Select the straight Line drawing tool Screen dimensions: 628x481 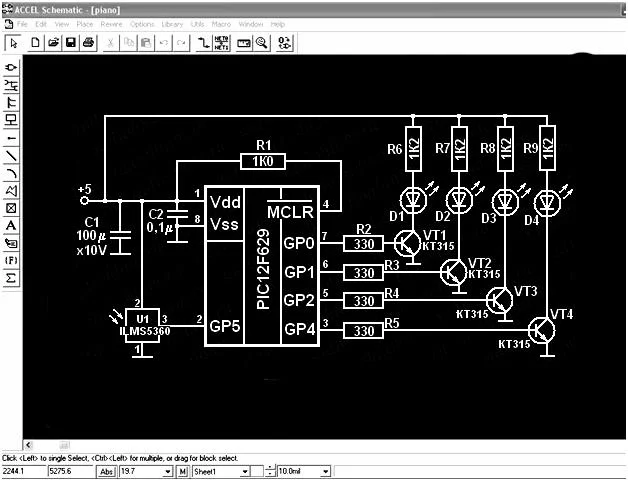coord(11,155)
